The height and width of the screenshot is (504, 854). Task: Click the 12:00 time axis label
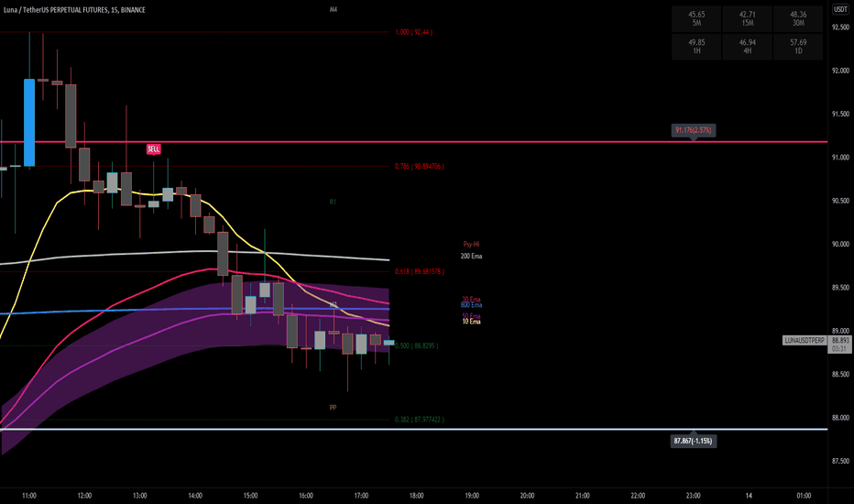click(84, 495)
